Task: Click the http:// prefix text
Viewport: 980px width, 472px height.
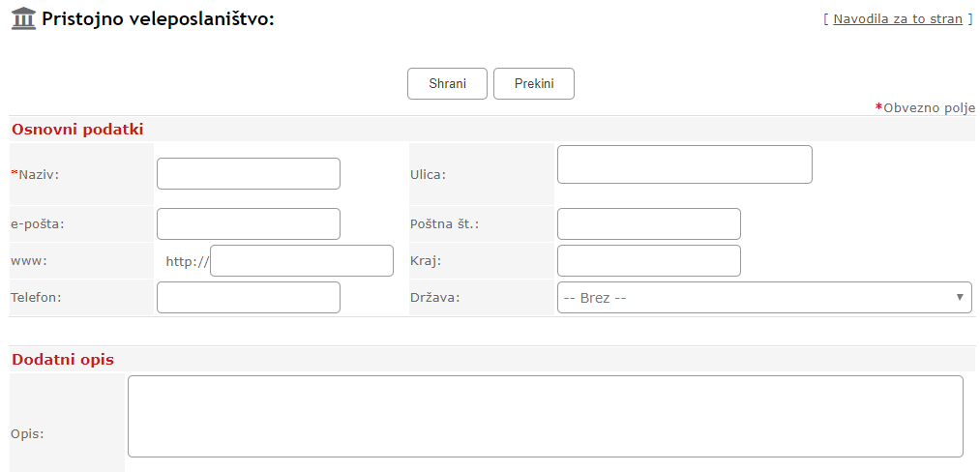Action: [187, 261]
